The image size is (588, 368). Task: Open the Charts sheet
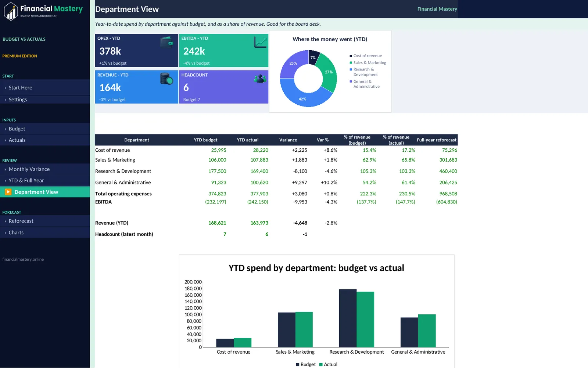pyautogui.click(x=45, y=232)
